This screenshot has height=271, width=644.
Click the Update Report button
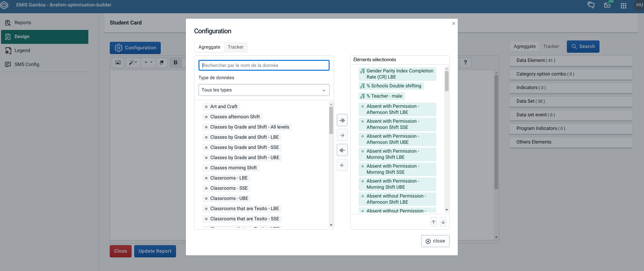155,251
